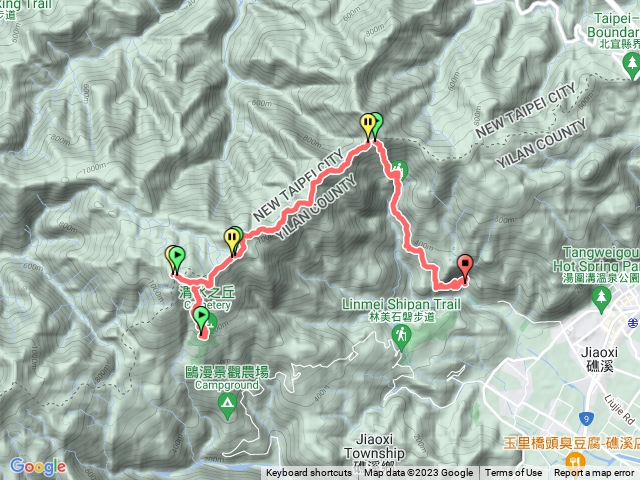Click the hiking icon next to the northern trail descent
Image resolution: width=640 pixels, height=480 pixels.
pyautogui.click(x=400, y=170)
